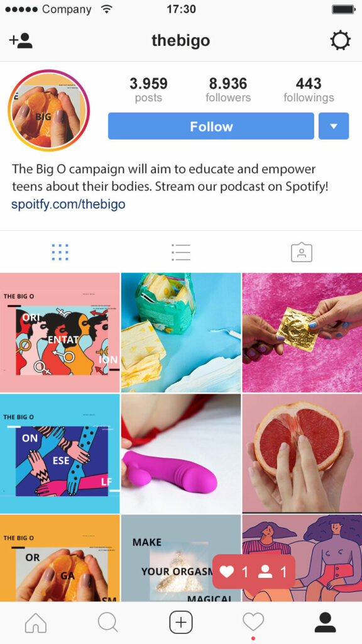Tap the new post plus icon

(181, 623)
